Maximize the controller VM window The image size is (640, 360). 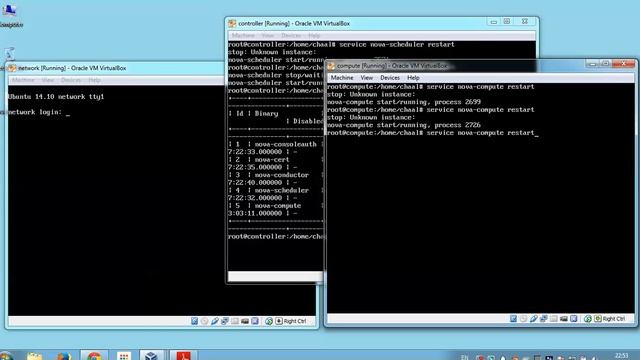point(507,21)
